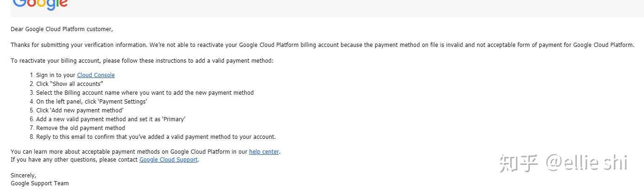
Task: Click the 'Dear Google Cloud Platform customer' greeting
Action: click(x=62, y=29)
